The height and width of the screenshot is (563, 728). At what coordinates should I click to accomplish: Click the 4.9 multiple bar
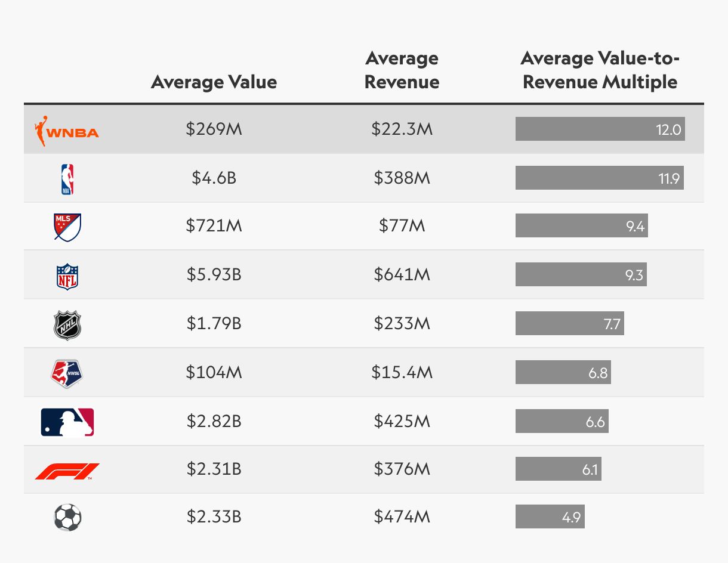(x=550, y=517)
